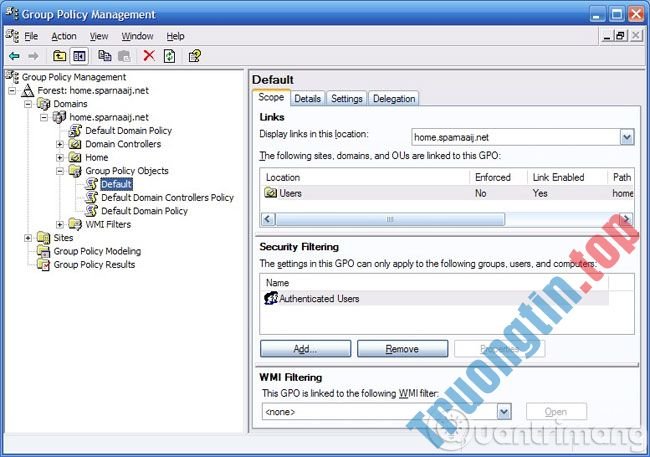Click the links list horizontal scrollbar

pos(440,218)
